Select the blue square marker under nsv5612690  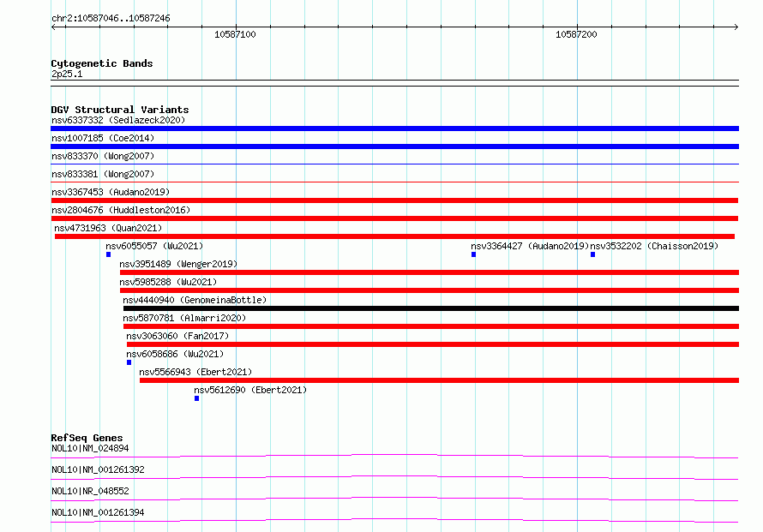click(196, 398)
